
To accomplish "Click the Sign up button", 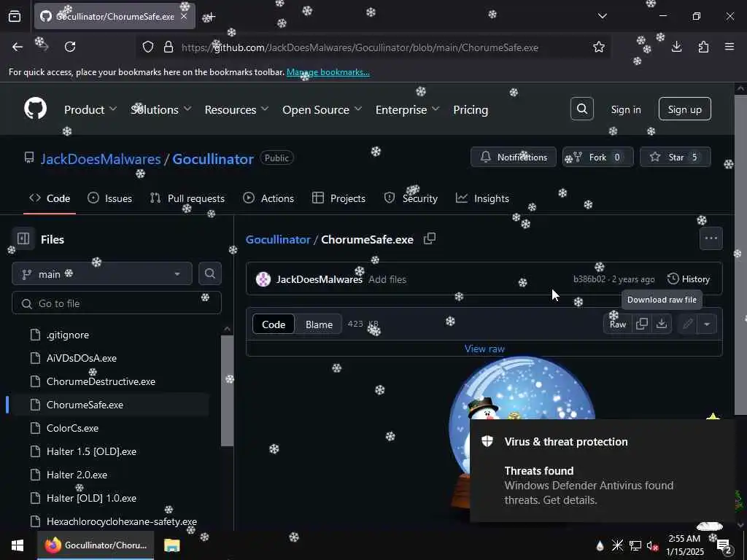I will (x=684, y=109).
